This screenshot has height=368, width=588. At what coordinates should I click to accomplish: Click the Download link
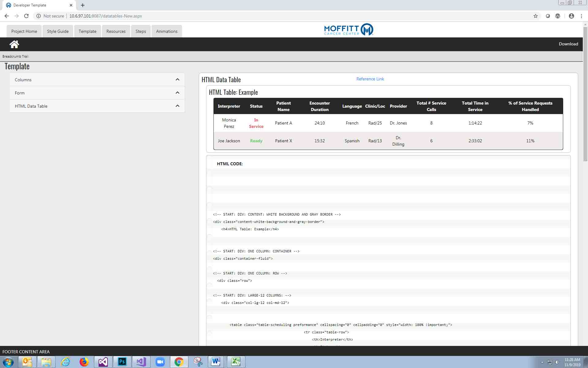point(568,44)
